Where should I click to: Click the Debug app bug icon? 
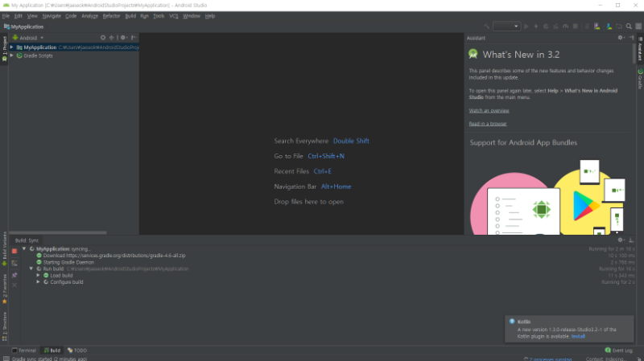[x=546, y=27]
